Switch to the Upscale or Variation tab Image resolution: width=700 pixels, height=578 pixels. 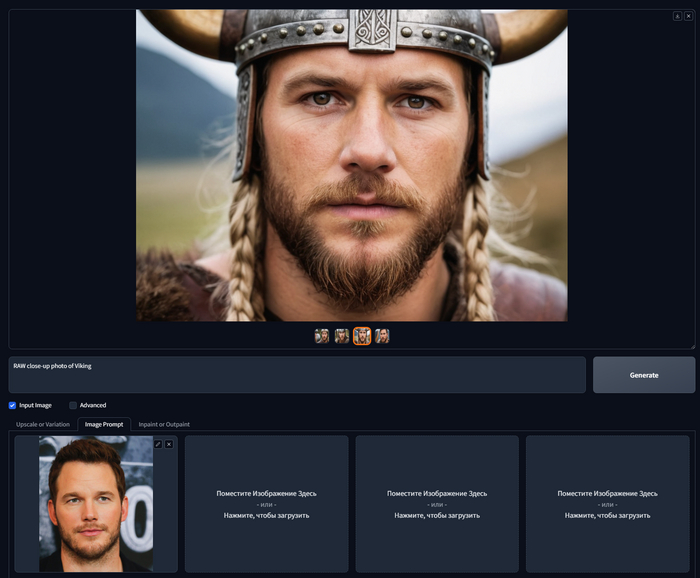[x=43, y=424]
